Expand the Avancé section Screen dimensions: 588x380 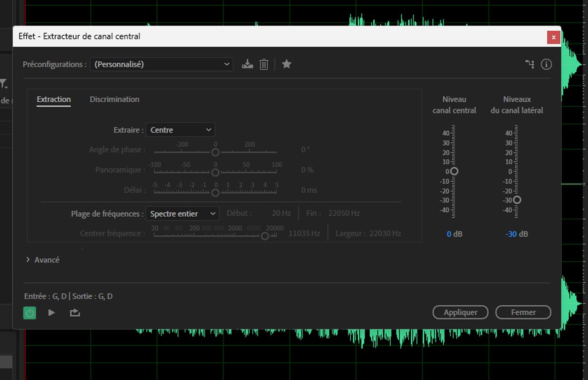click(43, 260)
